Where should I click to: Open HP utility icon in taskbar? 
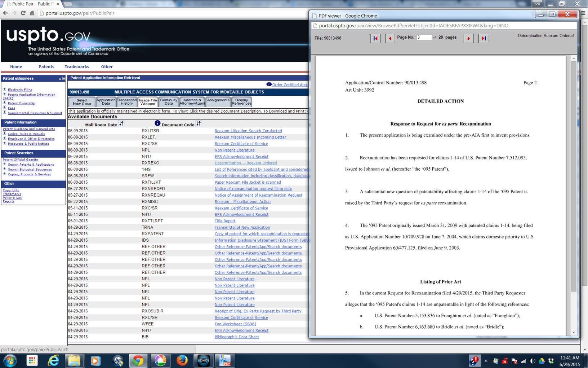coord(118,360)
